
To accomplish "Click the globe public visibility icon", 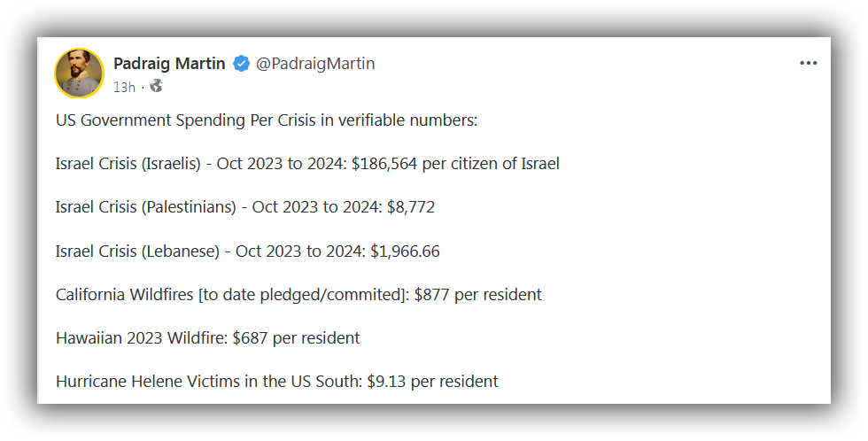I will pos(157,86).
